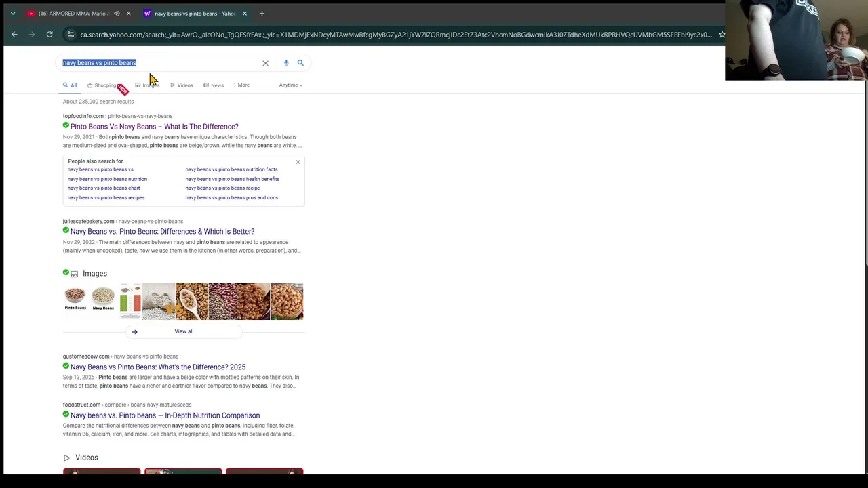Click the juliescafebakery.com source URL
The height and width of the screenshot is (488, 868).
click(123, 222)
